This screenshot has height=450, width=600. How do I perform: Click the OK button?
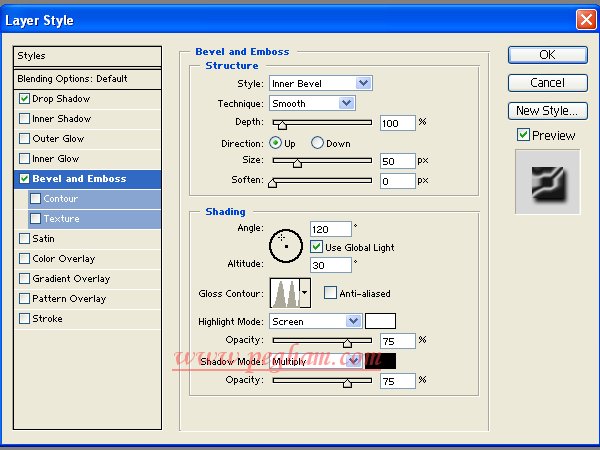pyautogui.click(x=547, y=55)
